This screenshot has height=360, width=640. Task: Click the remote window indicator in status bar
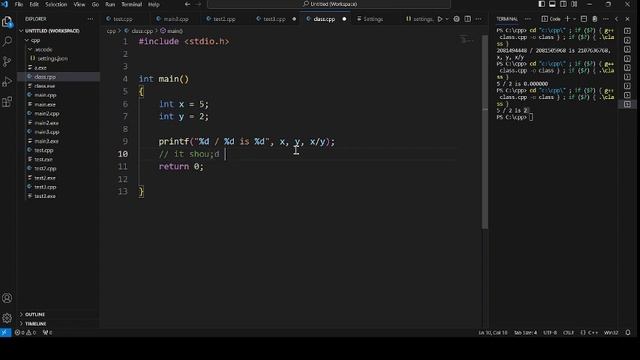[5, 333]
